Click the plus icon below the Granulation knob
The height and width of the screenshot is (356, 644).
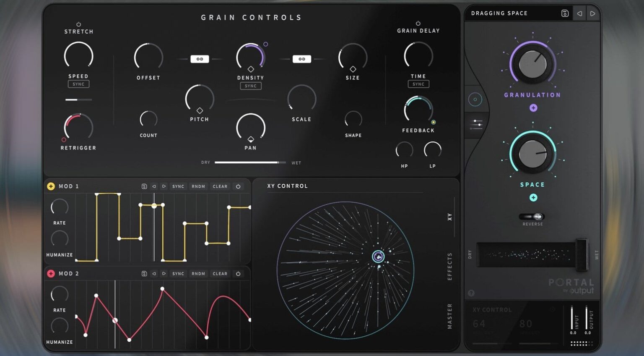point(533,108)
